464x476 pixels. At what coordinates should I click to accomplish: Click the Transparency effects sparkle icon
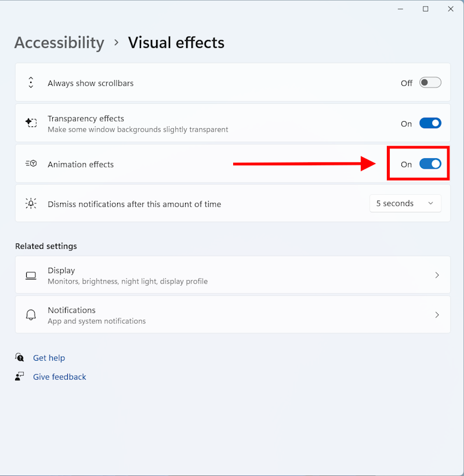tap(31, 123)
